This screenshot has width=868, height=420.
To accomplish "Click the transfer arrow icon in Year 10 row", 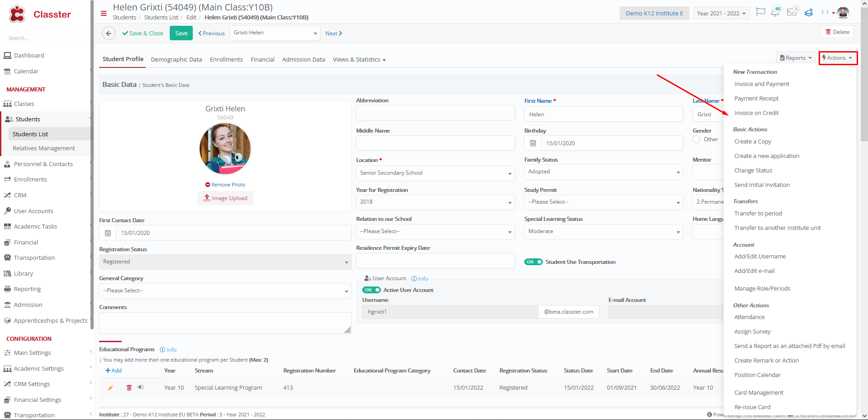I will tap(141, 387).
